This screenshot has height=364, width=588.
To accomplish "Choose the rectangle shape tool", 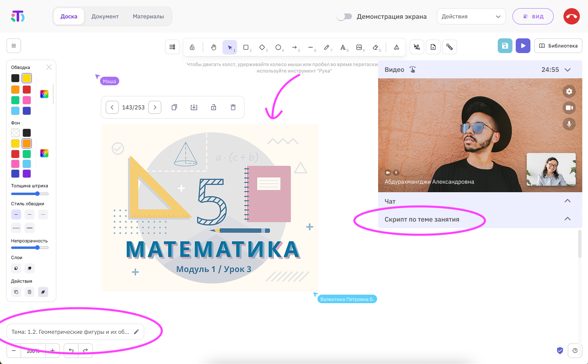I will point(246,47).
